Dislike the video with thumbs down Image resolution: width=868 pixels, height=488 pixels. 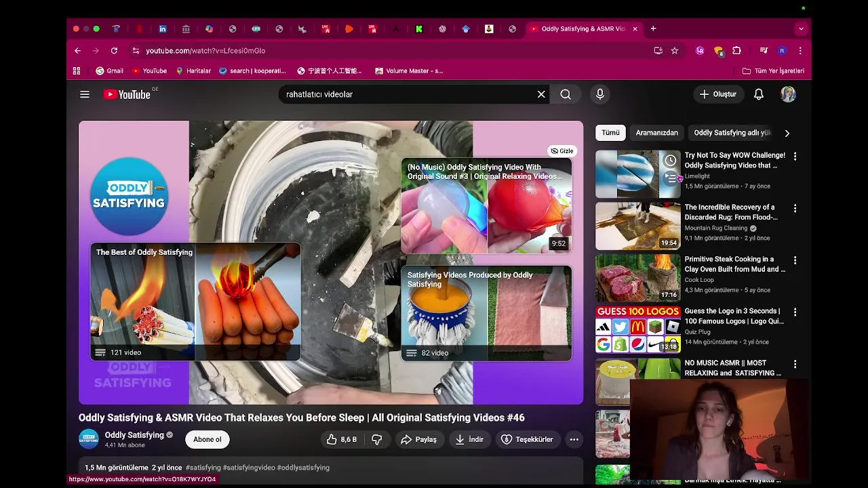377,439
